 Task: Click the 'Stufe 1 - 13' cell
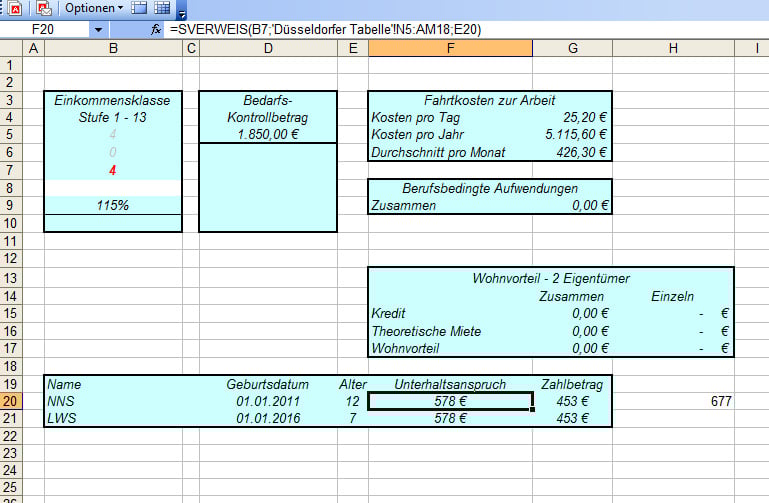coord(113,117)
